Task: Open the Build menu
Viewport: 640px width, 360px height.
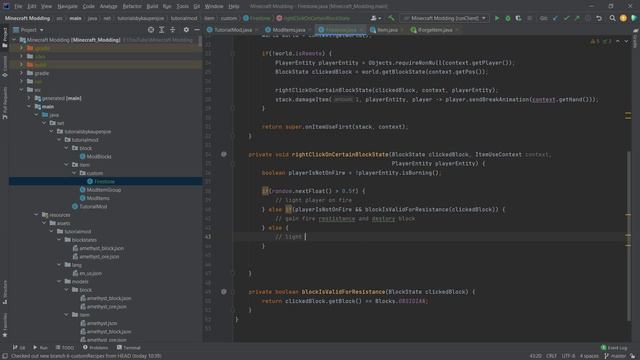Action: (152, 6)
